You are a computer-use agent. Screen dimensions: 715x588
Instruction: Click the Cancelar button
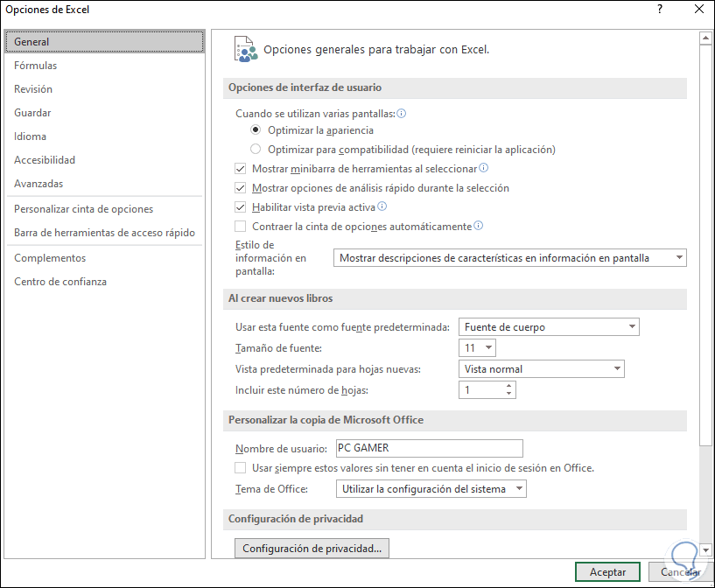coord(680,572)
